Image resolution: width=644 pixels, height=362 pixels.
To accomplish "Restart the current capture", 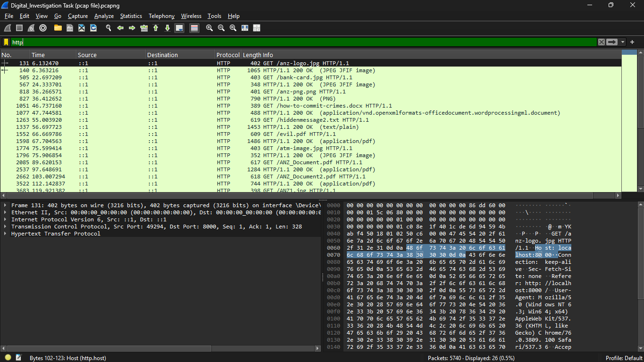I will (x=31, y=28).
